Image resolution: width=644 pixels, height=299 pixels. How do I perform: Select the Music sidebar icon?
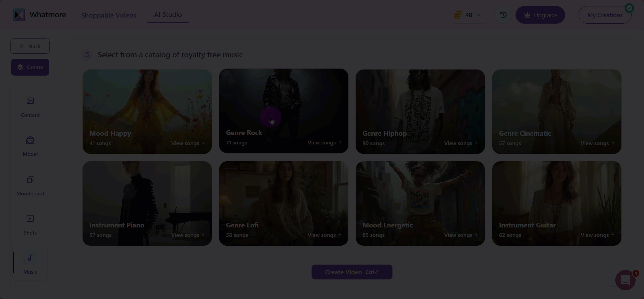30,258
